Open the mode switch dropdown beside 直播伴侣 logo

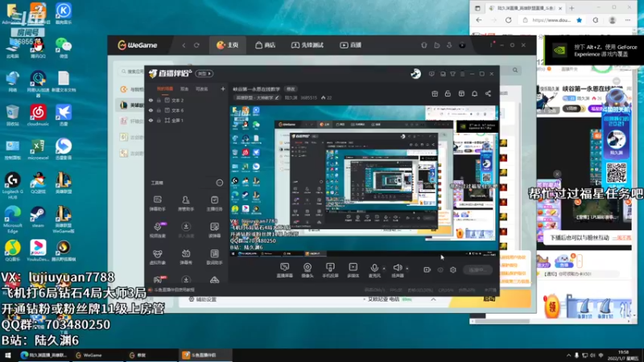point(204,74)
